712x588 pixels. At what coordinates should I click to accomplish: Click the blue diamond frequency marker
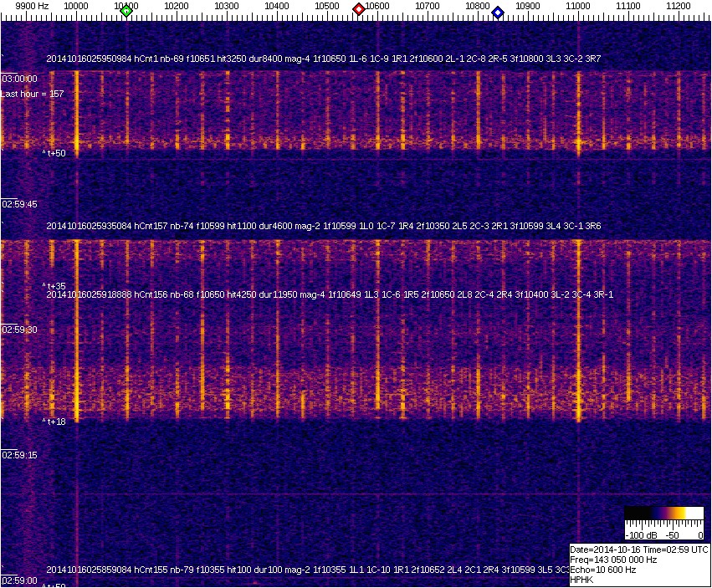(498, 13)
